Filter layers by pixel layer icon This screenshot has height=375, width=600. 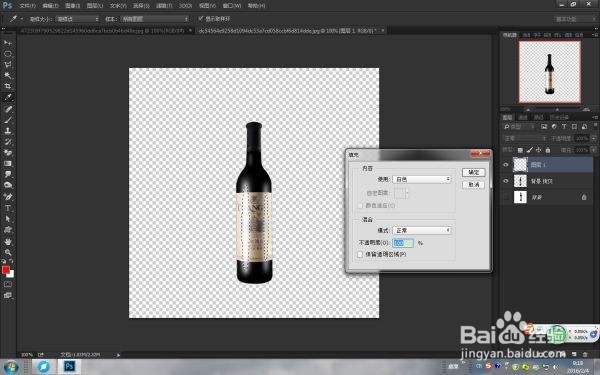(x=544, y=127)
